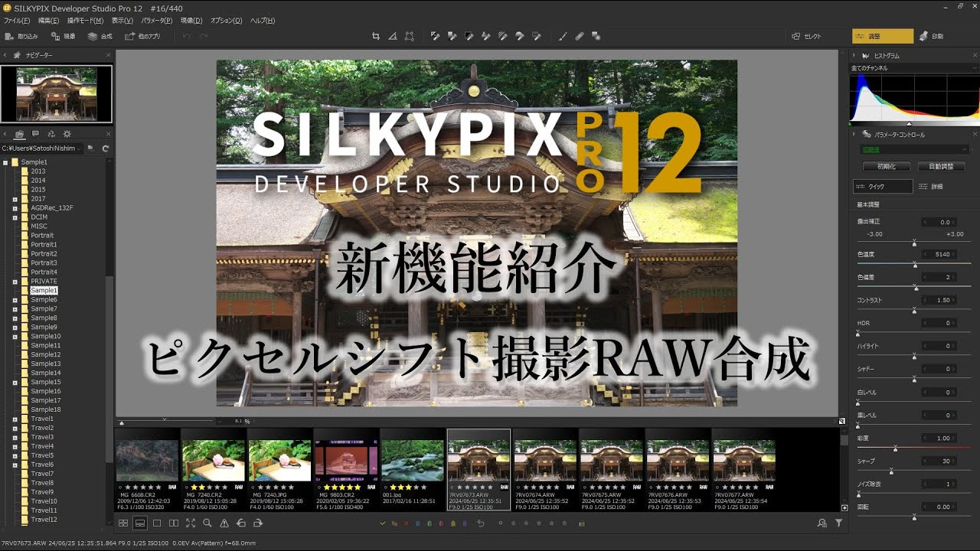Open the ファイル(F) menu
The height and width of the screenshot is (551, 980).
(17, 21)
